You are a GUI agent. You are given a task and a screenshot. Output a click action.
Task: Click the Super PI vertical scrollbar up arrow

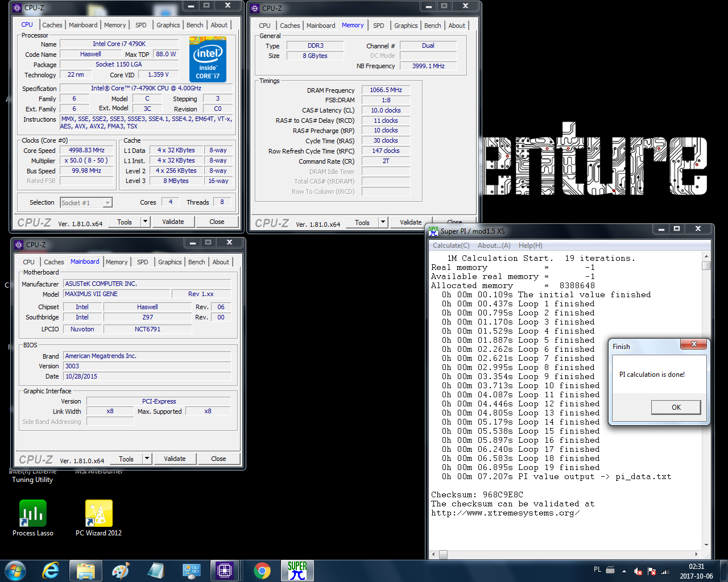click(706, 256)
